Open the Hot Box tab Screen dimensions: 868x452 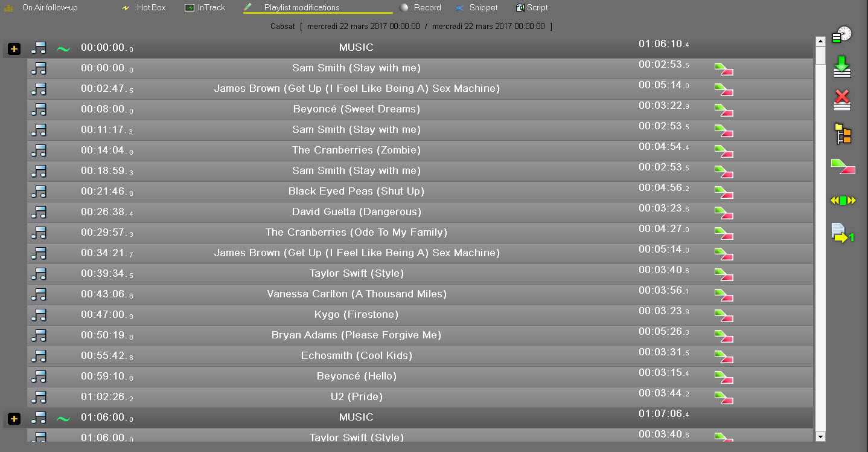point(150,8)
